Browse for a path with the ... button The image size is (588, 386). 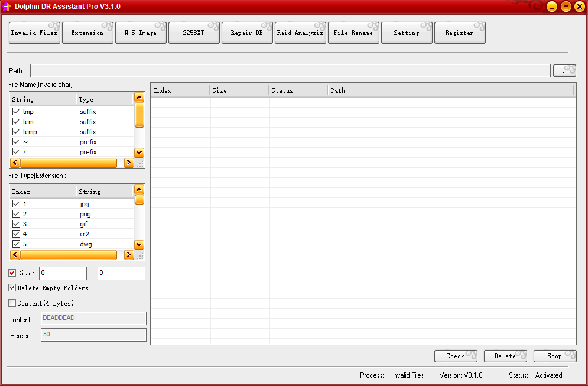tap(564, 71)
